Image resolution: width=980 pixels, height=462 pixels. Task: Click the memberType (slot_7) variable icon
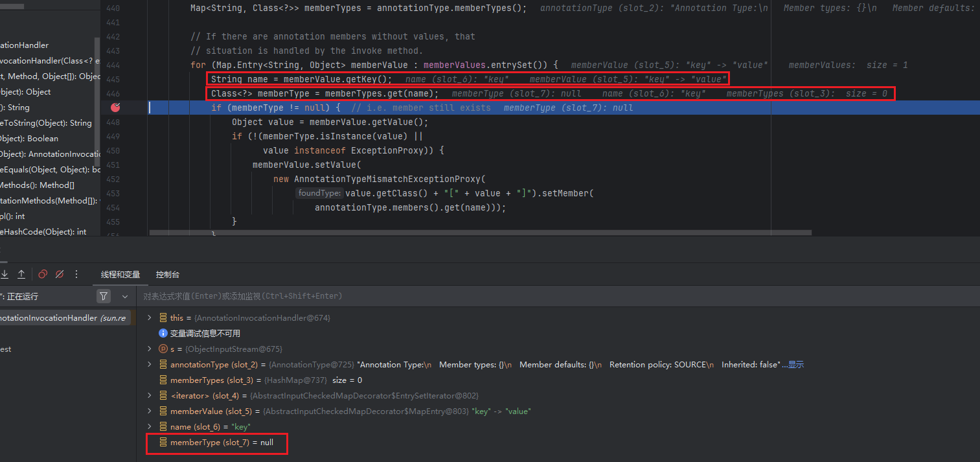(163, 443)
